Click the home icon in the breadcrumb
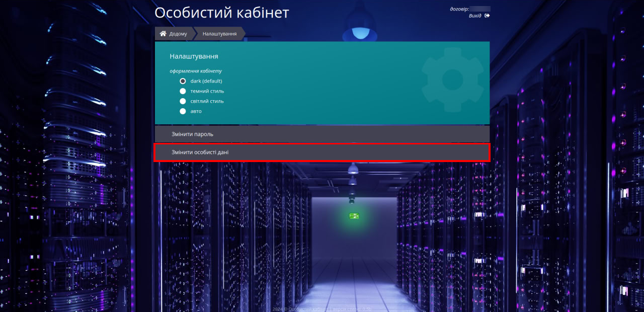The height and width of the screenshot is (312, 644). click(x=163, y=34)
